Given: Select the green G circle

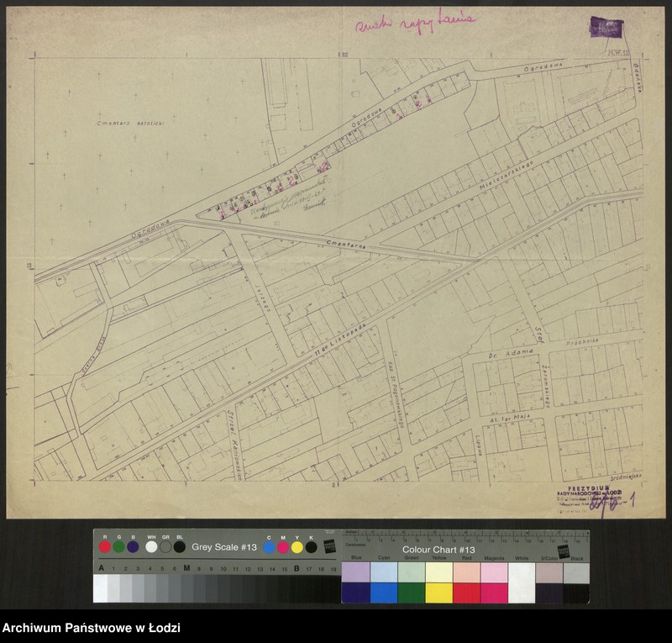Looking at the screenshot, I should (118, 547).
